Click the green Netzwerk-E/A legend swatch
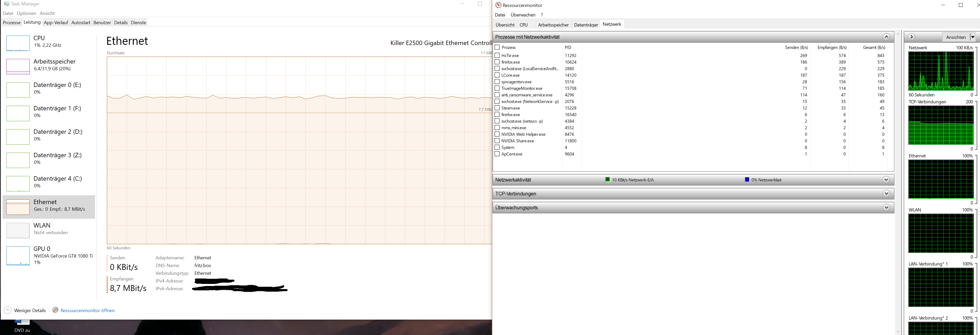Viewport: 980px width, 335px height. coord(608,180)
